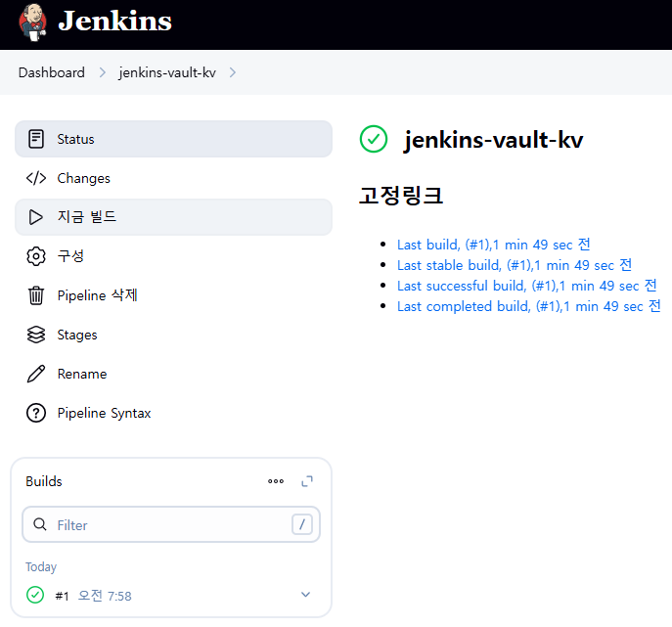Open jenkins-vault-kv breadcrumb link

point(167,72)
